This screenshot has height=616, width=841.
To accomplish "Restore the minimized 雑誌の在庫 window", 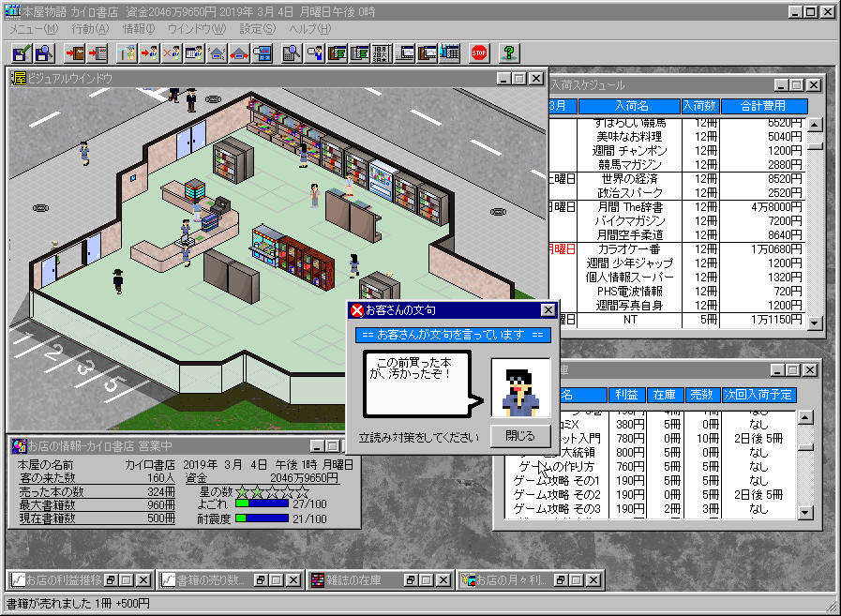I will point(411,580).
